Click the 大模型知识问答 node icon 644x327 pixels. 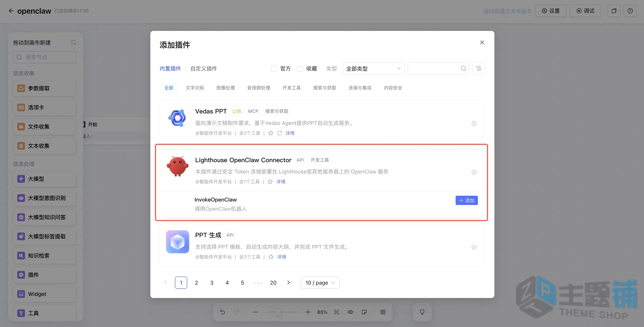pos(21,217)
